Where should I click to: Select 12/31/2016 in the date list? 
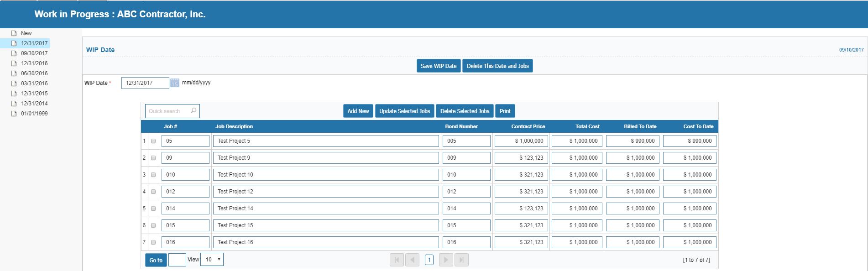(34, 63)
